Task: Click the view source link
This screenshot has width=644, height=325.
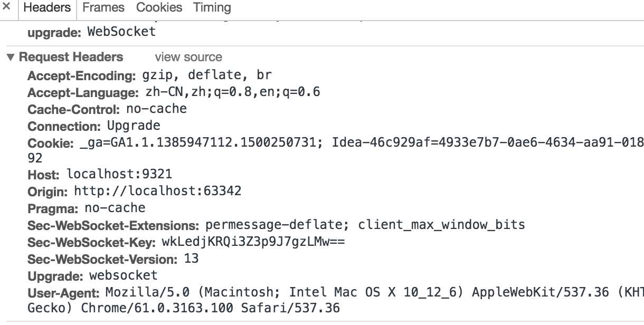Action: pos(188,57)
